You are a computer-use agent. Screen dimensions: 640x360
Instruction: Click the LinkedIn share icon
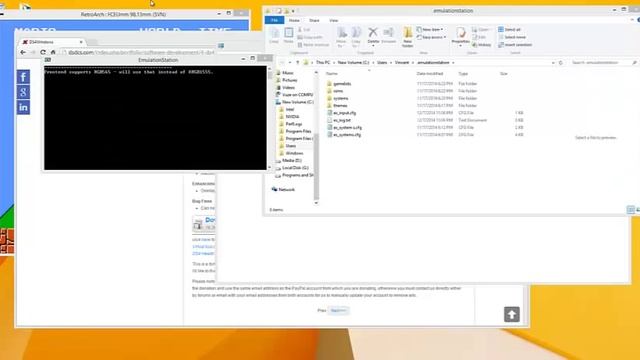[23, 107]
